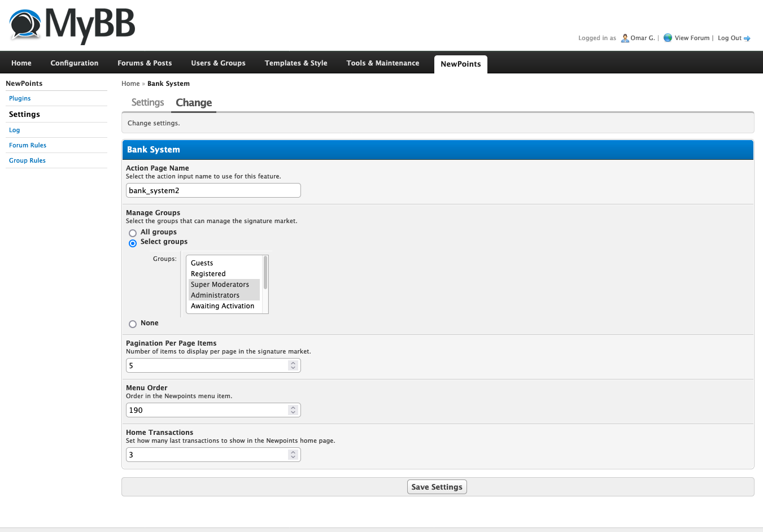The height and width of the screenshot is (532, 763).
Task: Click the user avatar icon beside Omar G.
Action: click(x=625, y=38)
